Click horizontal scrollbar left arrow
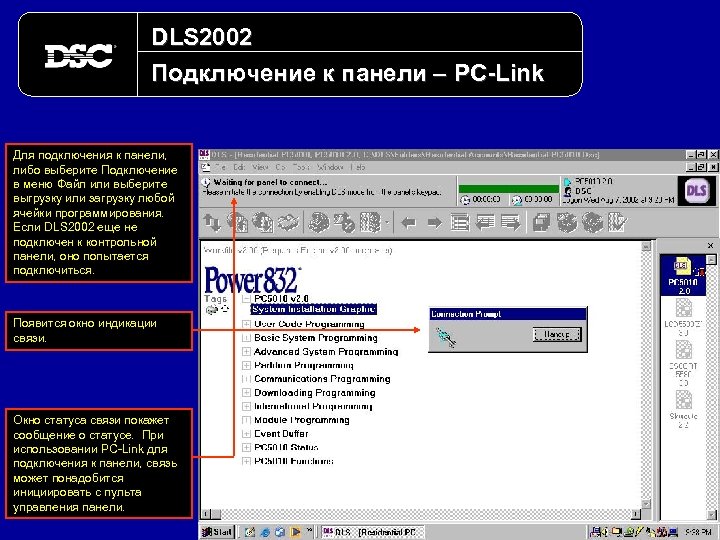Viewport: 720px width, 540px height. coord(207,514)
